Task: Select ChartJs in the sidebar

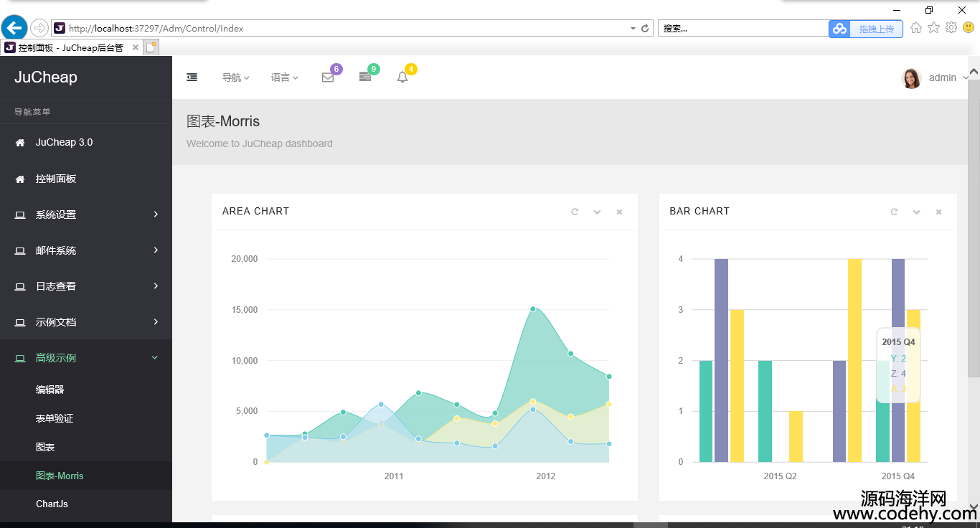Action: pos(52,504)
